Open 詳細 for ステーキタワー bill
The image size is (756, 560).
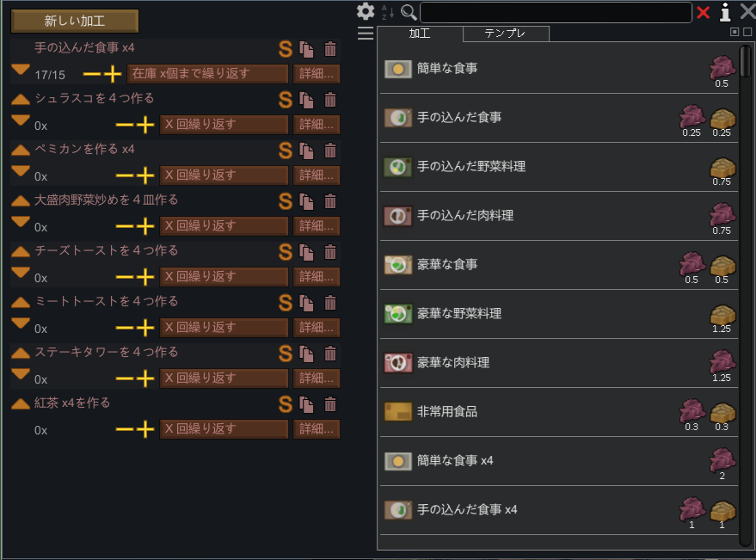[x=317, y=378]
